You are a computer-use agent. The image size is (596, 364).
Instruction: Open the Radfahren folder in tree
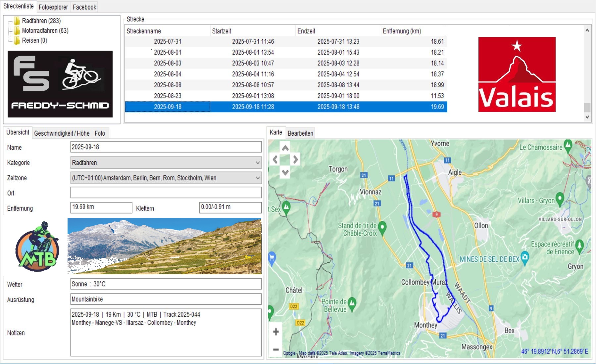[41, 21]
